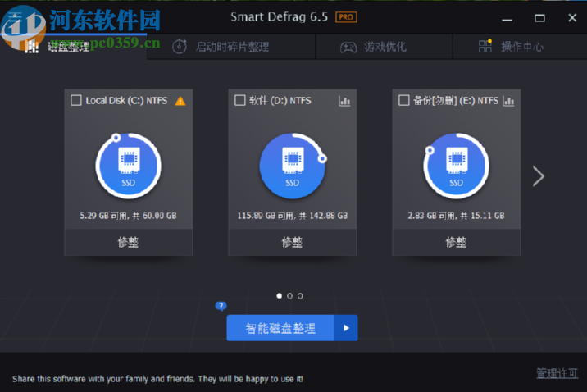Click the SSD disk icon for drive D:
587x392 pixels.
coord(293,166)
